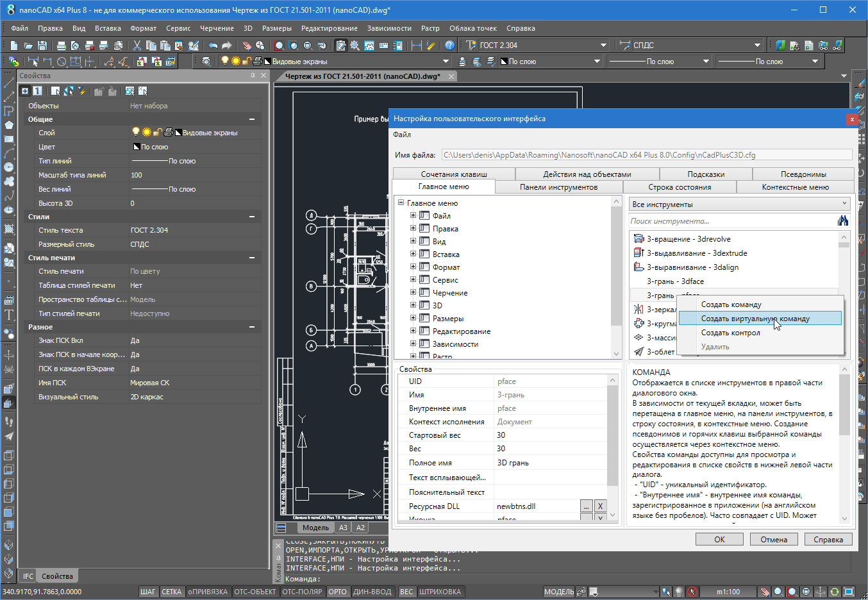The width and height of the screenshot is (868, 600).
Task: Open the СПДС dimension style dropdown
Action: point(757,46)
